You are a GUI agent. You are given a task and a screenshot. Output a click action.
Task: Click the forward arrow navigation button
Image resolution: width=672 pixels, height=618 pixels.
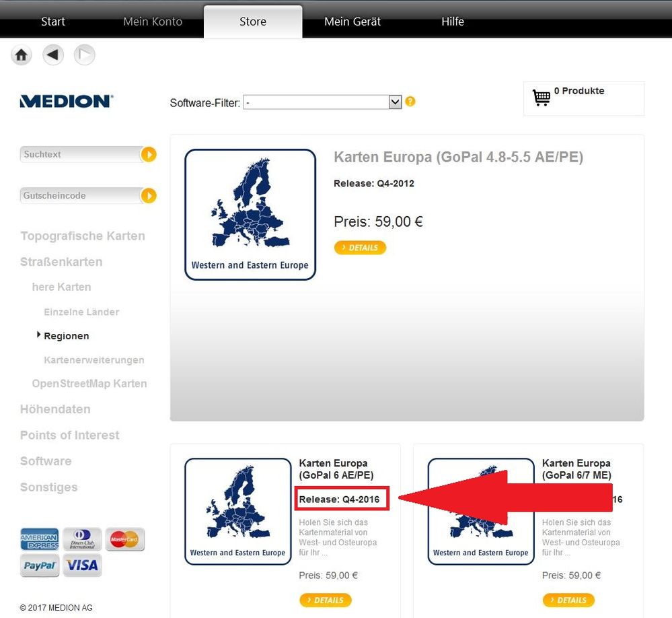point(85,55)
